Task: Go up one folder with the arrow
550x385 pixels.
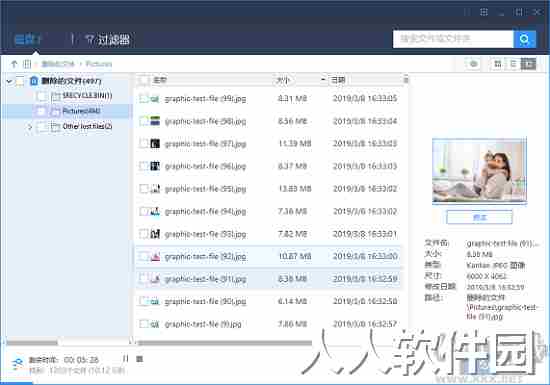Action: (14, 64)
